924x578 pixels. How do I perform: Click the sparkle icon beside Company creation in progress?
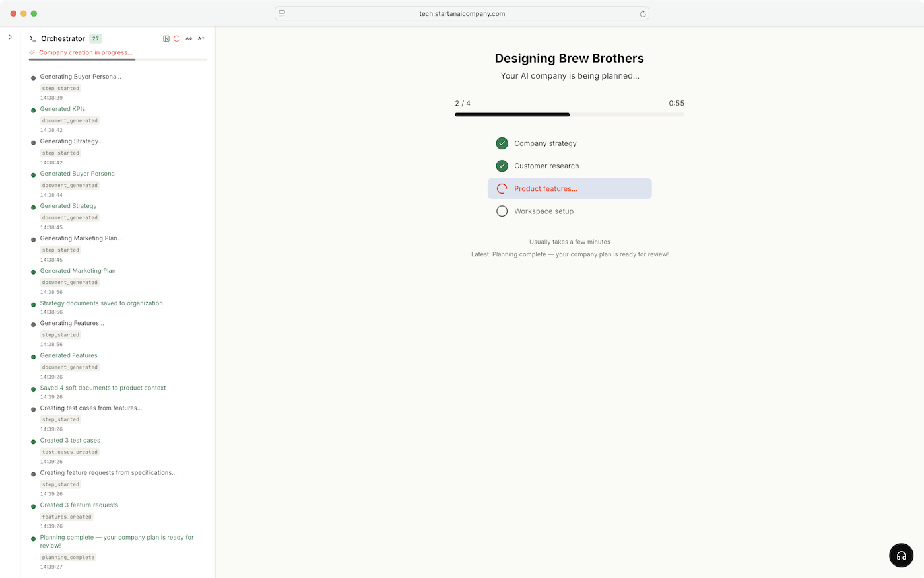coord(32,52)
